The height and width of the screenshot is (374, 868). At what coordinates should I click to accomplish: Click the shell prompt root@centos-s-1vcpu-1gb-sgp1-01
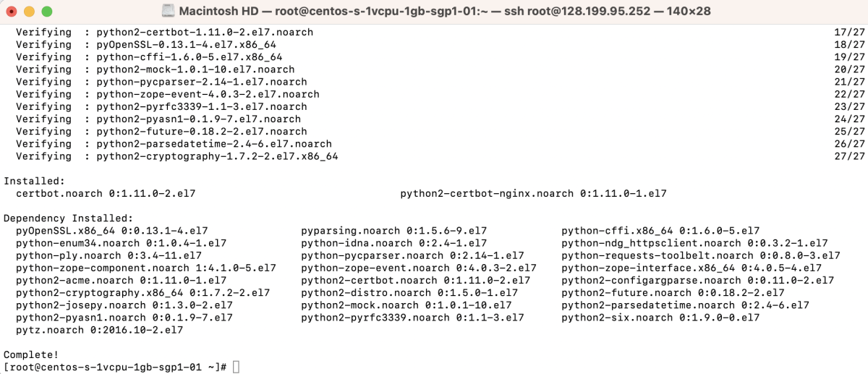tap(115, 367)
